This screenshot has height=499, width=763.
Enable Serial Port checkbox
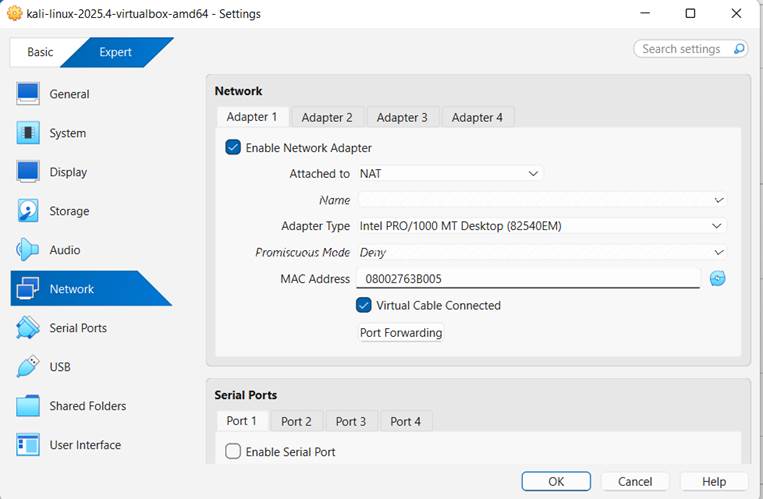(x=233, y=452)
